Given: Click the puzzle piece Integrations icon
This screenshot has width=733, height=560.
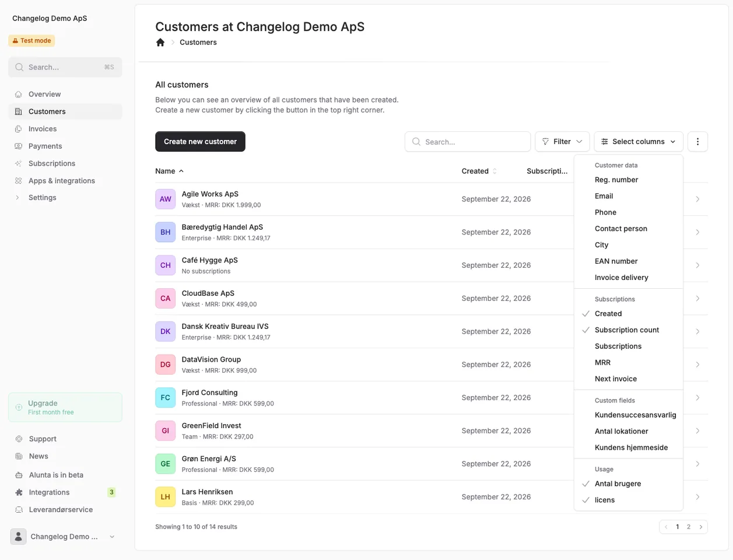Looking at the screenshot, I should coord(19,492).
